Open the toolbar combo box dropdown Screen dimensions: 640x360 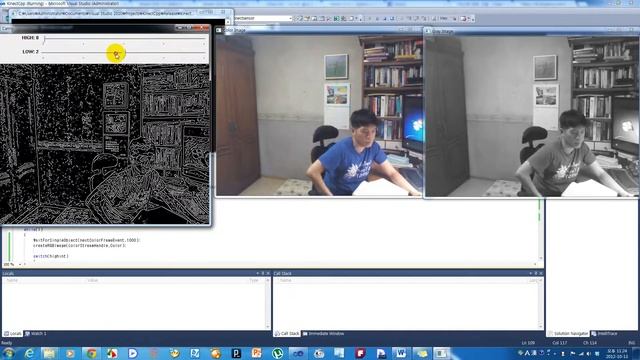pos(290,18)
